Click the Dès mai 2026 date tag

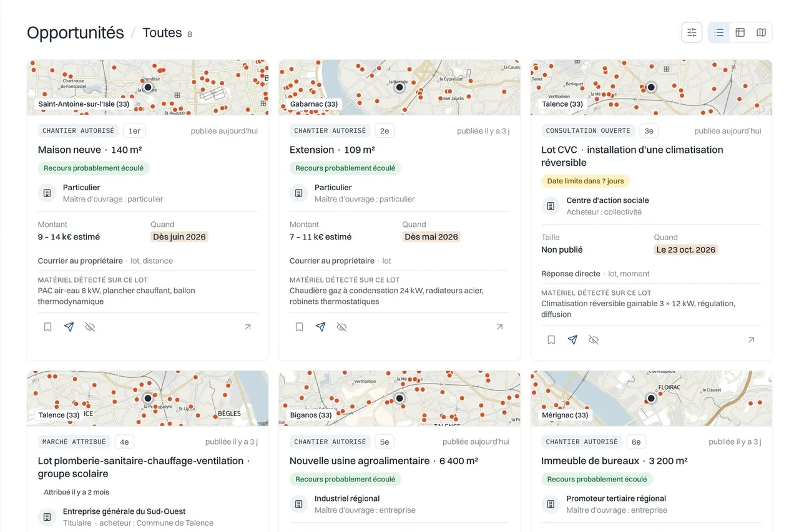click(431, 237)
